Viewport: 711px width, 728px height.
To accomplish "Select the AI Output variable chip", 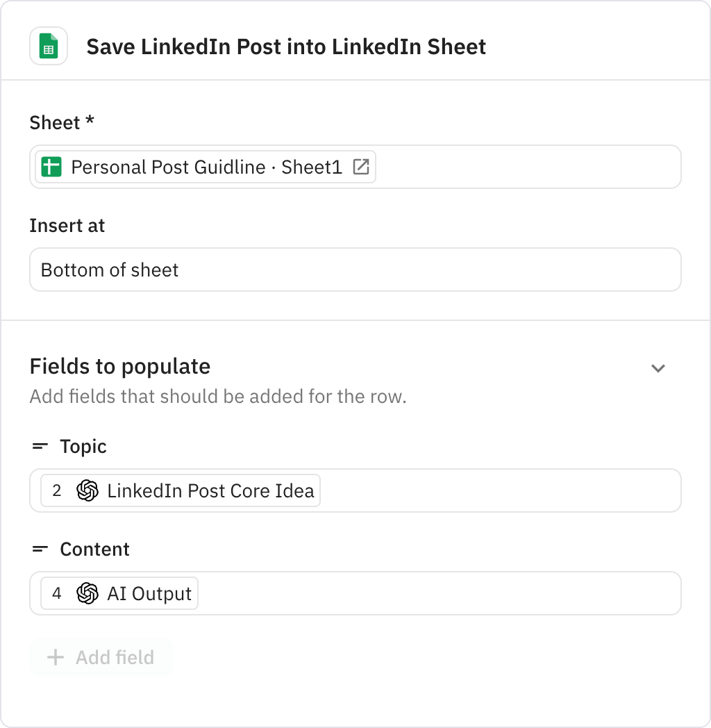I will 117,593.
